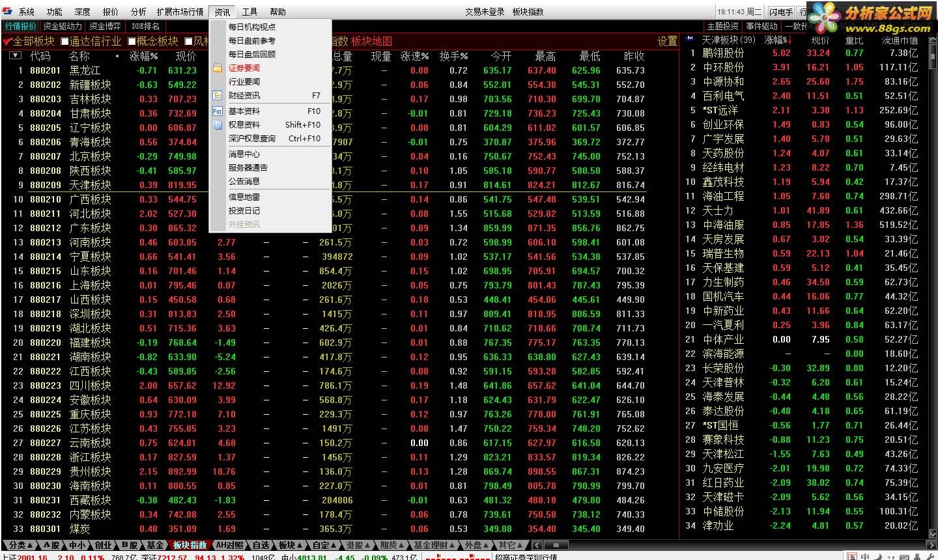
Task: Switch to the 资金博弈 tab
Action: [105, 26]
